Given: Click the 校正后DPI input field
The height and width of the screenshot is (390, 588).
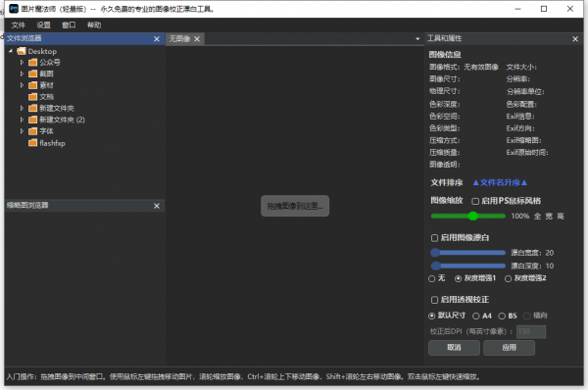Looking at the screenshot, I should [531, 331].
